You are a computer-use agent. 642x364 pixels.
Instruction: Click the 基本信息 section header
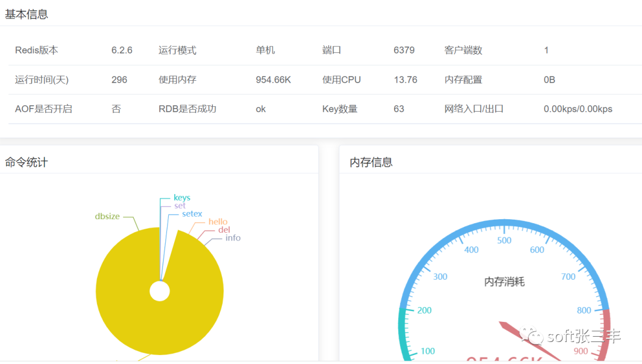point(27,14)
